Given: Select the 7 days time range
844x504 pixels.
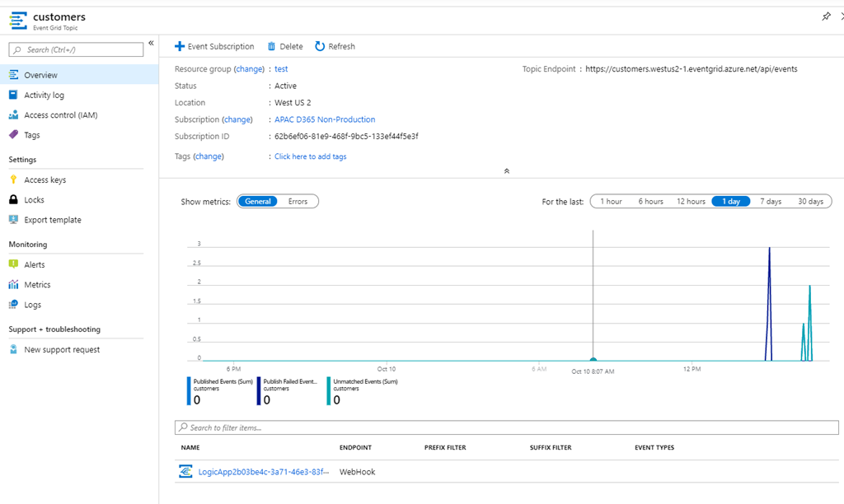Looking at the screenshot, I should [771, 201].
